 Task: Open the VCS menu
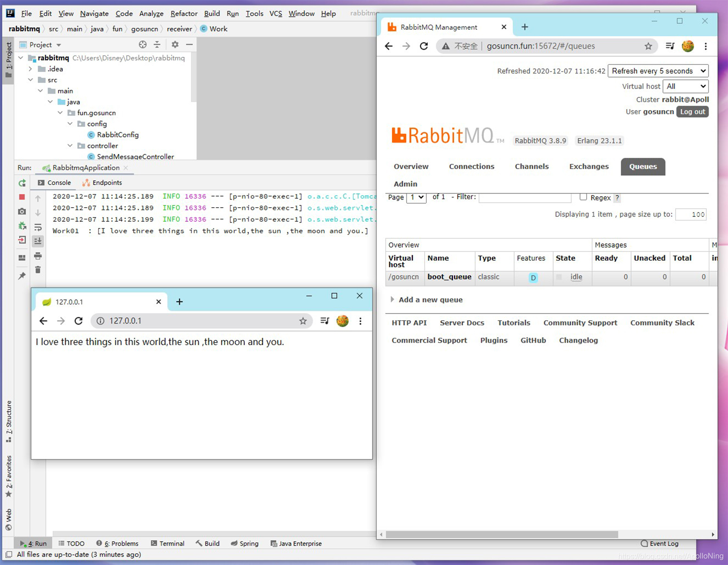pyautogui.click(x=276, y=14)
